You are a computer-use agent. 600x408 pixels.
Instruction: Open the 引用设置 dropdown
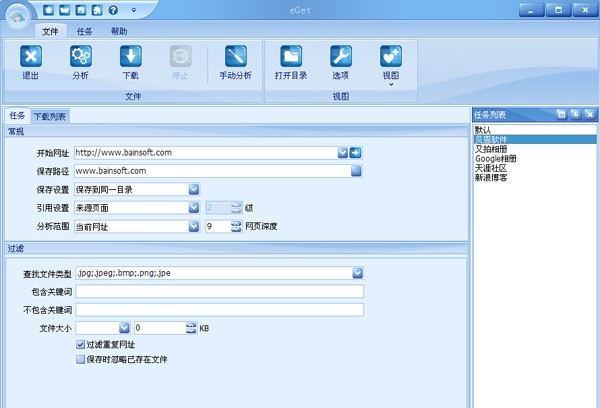[x=194, y=208]
